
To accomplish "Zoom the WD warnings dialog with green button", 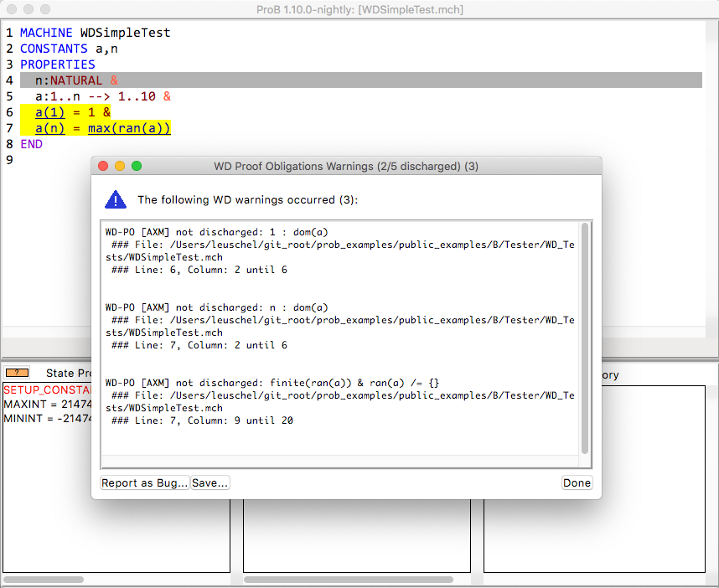I will click(x=137, y=166).
